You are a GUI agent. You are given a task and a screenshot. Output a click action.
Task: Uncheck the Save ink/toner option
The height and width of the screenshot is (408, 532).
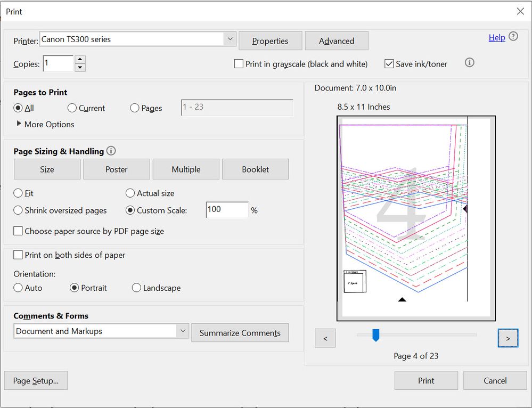389,64
